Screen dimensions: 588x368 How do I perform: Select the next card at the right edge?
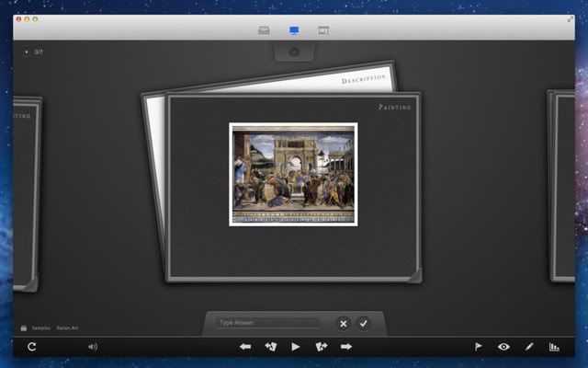[x=561, y=186]
